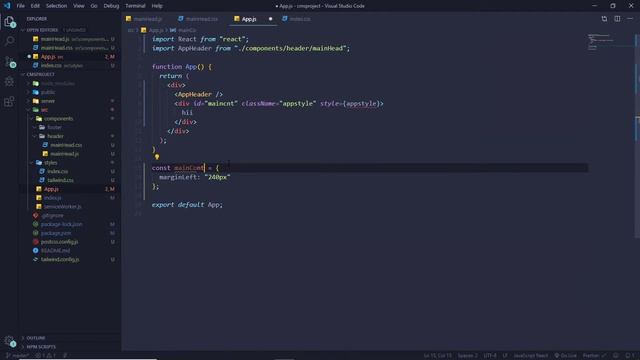The width and height of the screenshot is (640, 360).
Task: Open README.md in the tree
Action: [55, 251]
